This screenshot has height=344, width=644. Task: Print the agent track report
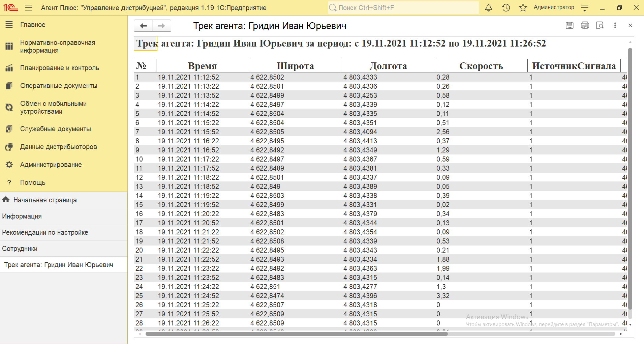[585, 25]
